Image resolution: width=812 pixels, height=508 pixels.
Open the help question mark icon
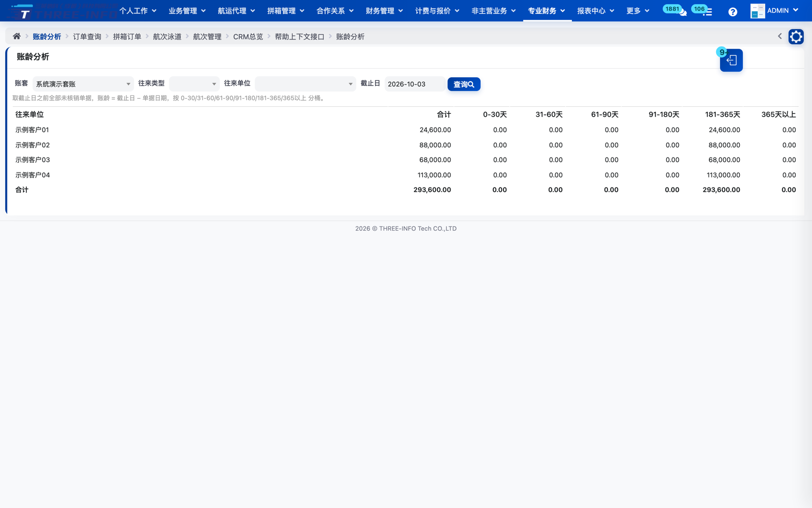(x=732, y=12)
